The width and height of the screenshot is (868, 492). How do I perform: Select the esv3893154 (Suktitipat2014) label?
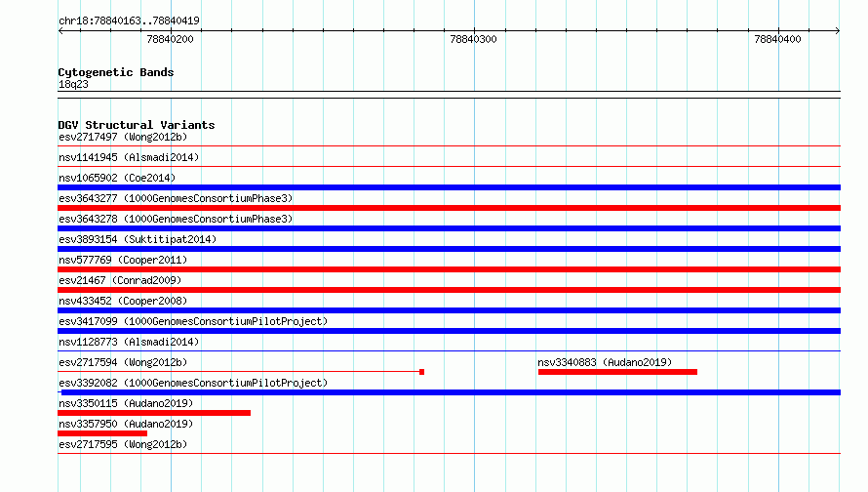[x=138, y=239]
